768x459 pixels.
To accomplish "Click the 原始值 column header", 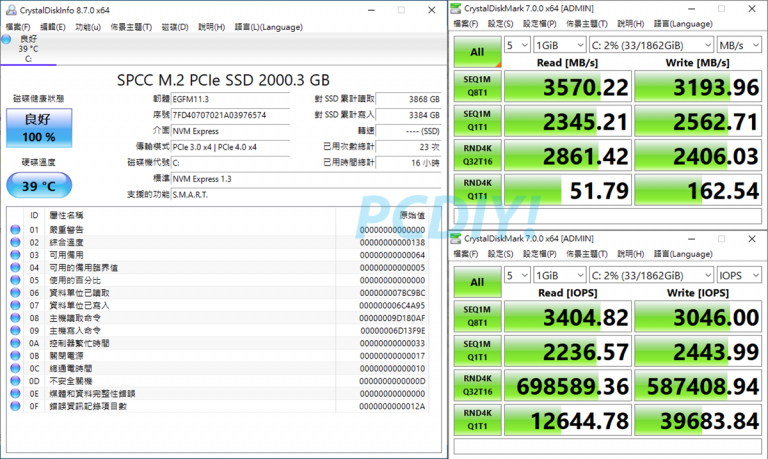I will pyautogui.click(x=412, y=215).
